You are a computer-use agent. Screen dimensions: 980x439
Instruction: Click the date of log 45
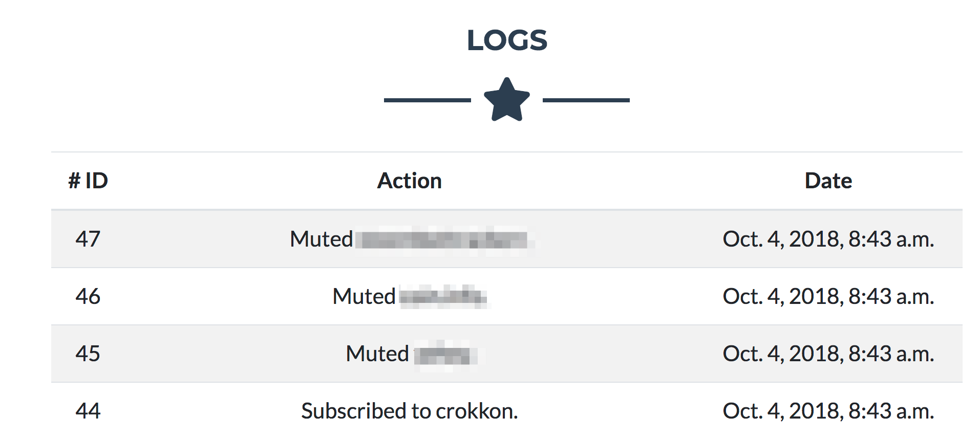pos(828,354)
